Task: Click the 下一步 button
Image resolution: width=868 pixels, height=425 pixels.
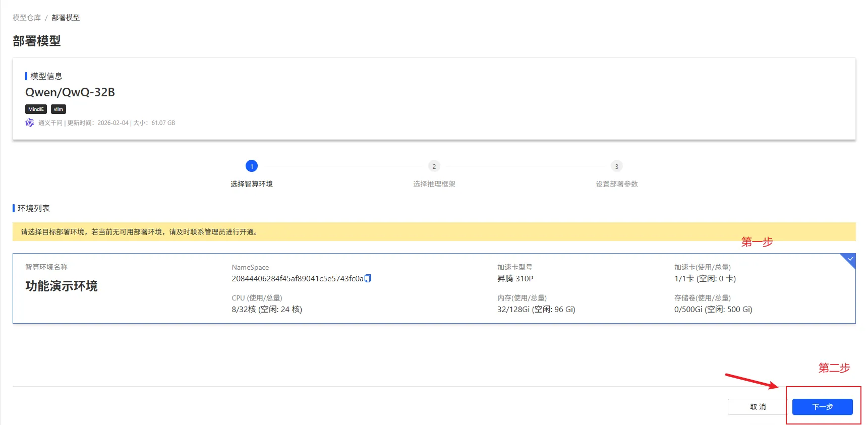Action: 822,407
